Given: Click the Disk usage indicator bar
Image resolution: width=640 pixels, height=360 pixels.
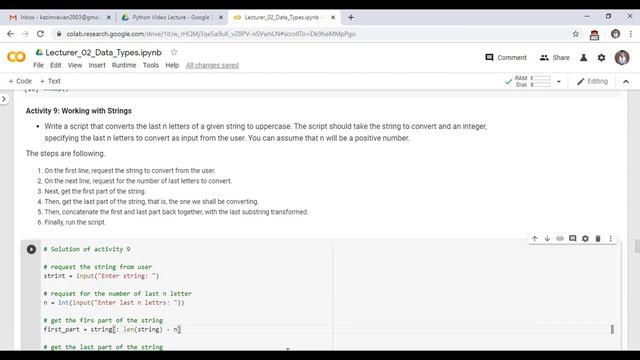Looking at the screenshot, I should (541, 84).
